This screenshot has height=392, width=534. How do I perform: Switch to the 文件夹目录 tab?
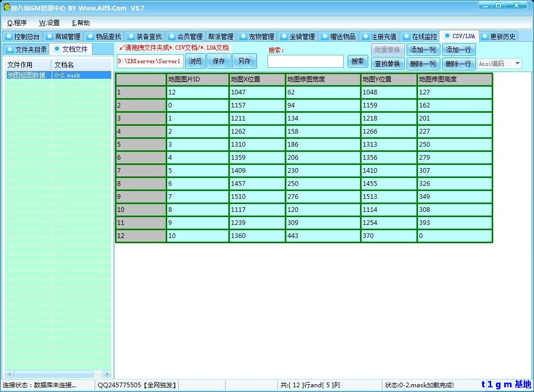[28, 49]
